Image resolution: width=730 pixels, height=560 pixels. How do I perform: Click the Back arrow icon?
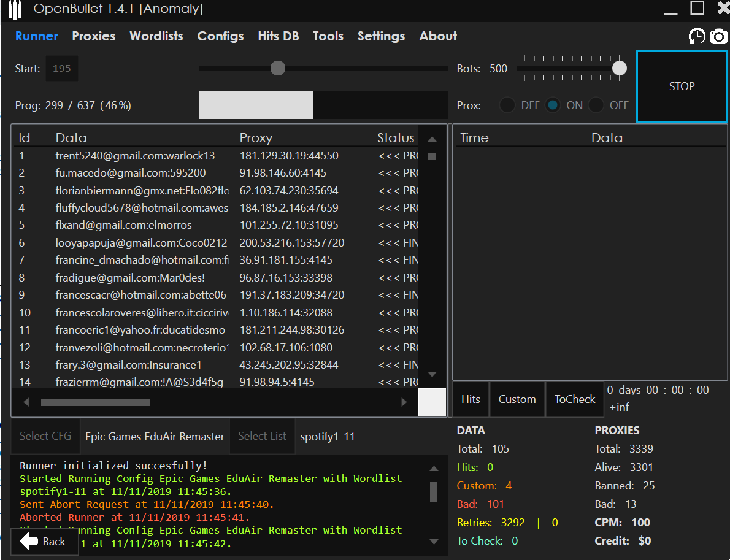29,541
